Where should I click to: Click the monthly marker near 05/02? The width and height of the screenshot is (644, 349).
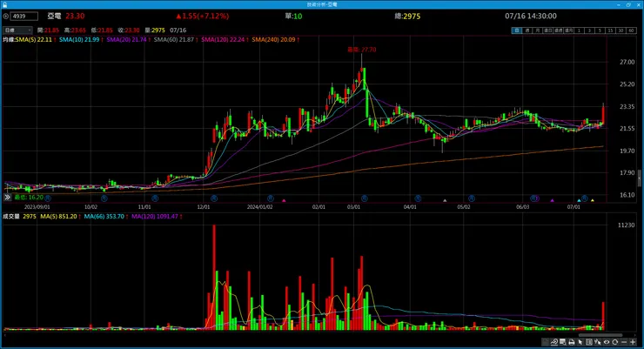[472, 198]
